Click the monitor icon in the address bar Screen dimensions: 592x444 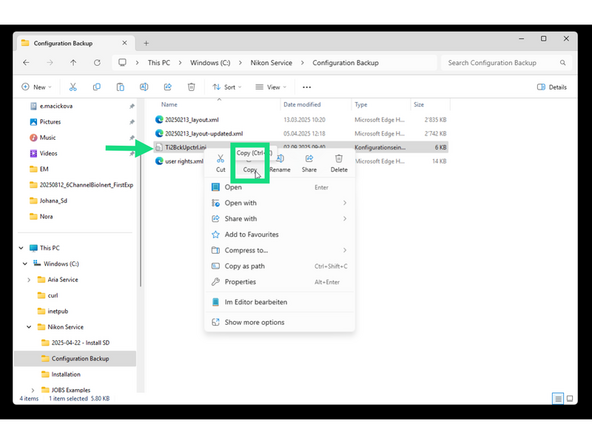[122, 63]
